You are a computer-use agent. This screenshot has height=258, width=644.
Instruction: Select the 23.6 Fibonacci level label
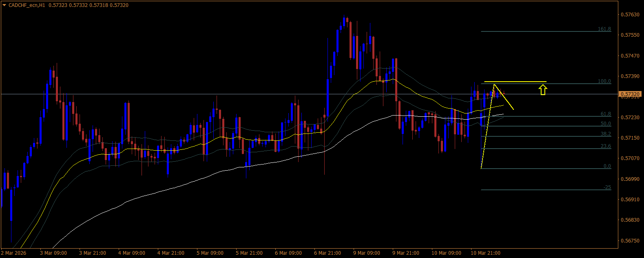[606, 146]
